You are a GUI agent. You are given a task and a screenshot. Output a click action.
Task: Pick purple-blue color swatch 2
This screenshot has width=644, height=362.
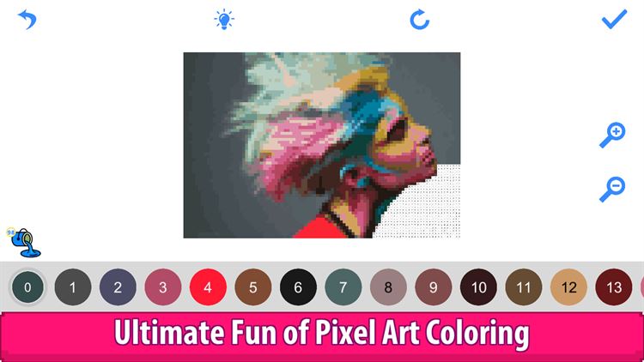[x=118, y=287]
